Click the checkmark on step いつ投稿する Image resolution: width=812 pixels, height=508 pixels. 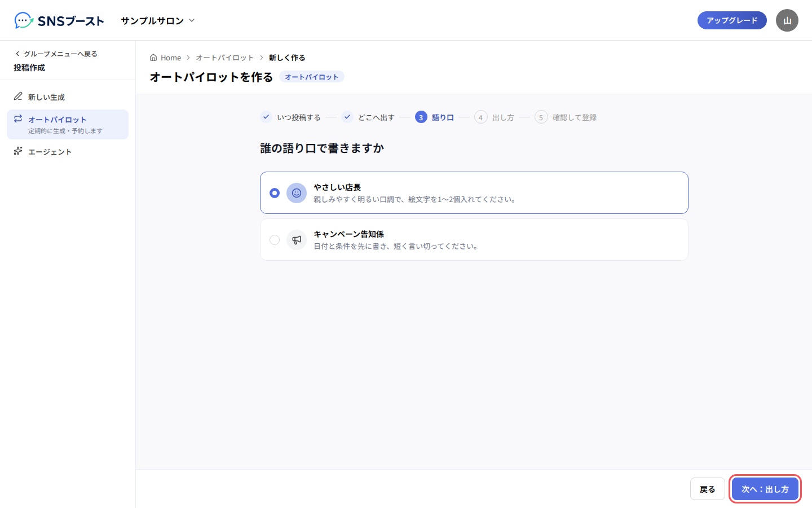tap(266, 117)
